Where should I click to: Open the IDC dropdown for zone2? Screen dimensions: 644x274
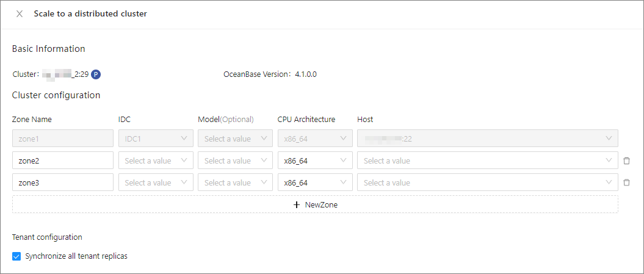point(156,161)
